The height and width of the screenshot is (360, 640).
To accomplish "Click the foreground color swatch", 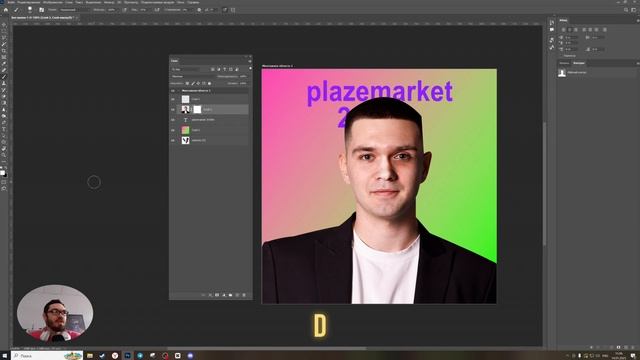I will (2, 173).
